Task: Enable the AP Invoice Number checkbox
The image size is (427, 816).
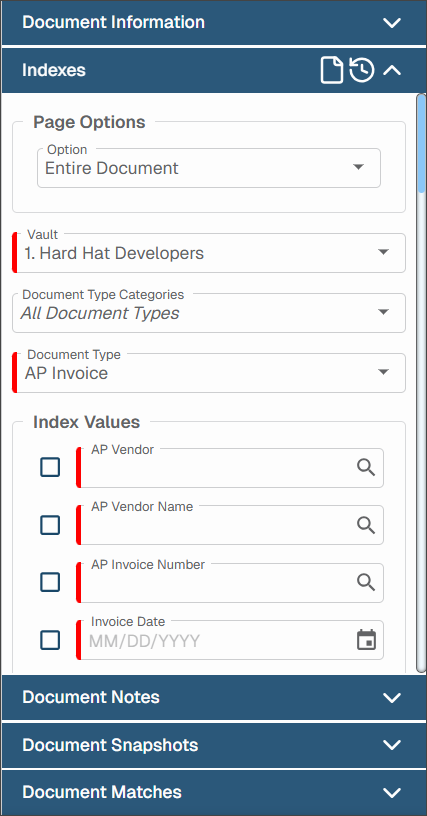Action: point(50,582)
